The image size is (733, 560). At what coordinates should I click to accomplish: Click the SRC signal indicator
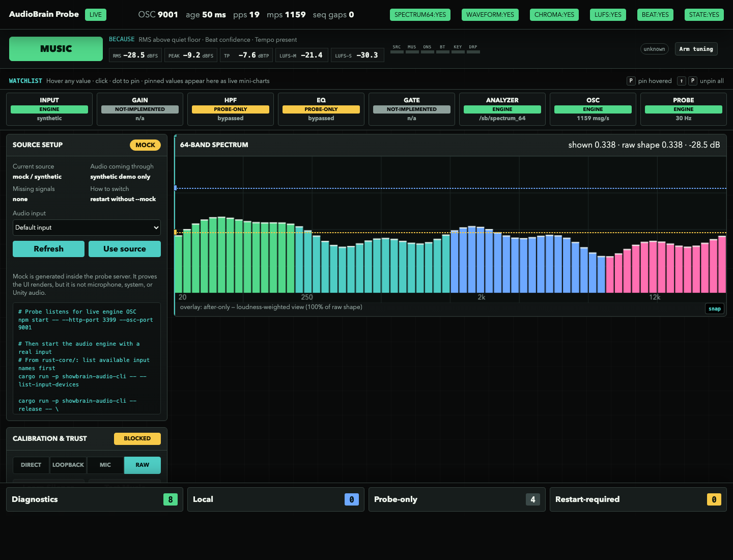coord(397,49)
